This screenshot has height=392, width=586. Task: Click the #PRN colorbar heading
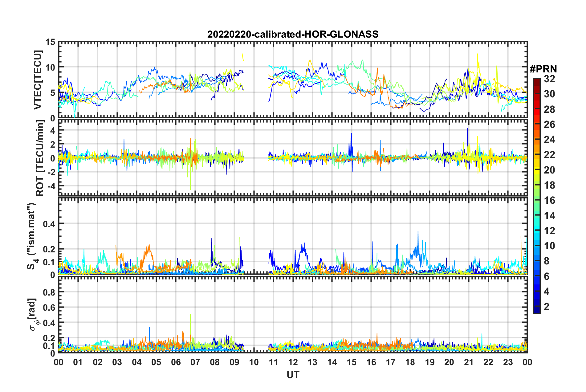tap(543, 69)
